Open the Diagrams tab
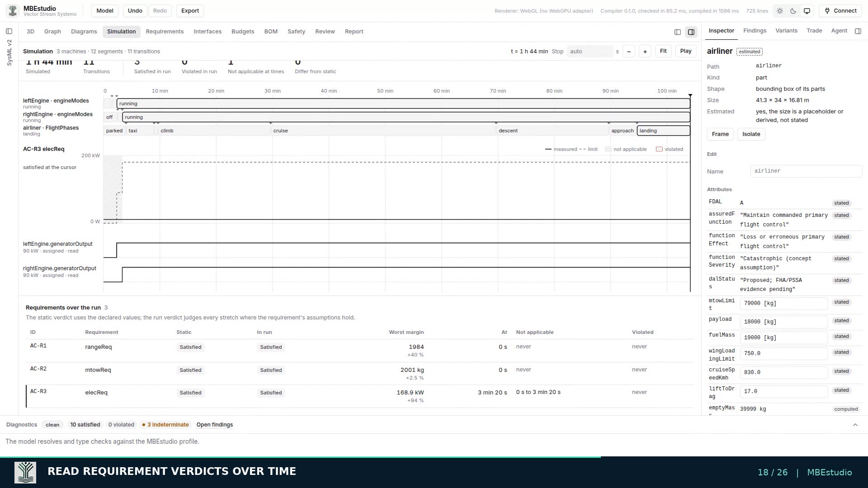868x488 pixels. [x=84, y=32]
